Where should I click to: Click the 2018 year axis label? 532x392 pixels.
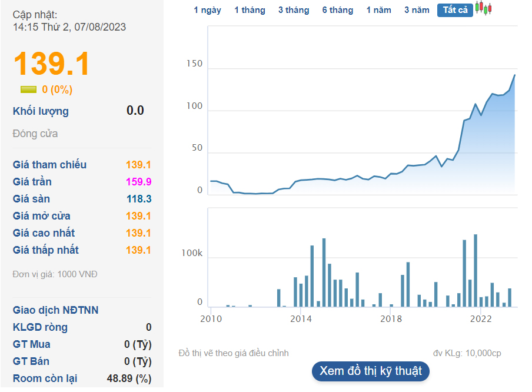(391, 318)
